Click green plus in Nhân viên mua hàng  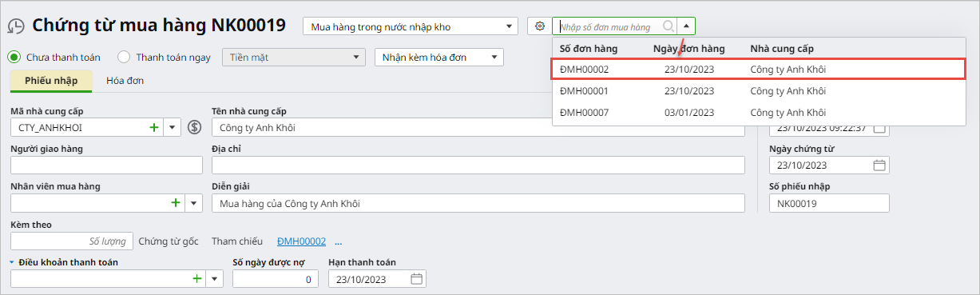[176, 203]
